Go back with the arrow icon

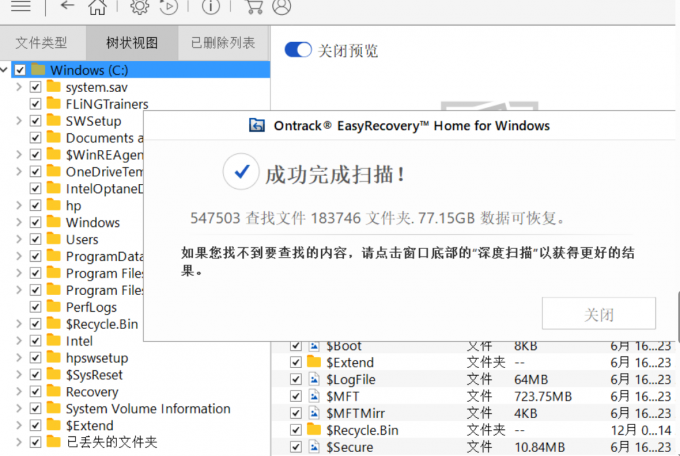pos(67,5)
